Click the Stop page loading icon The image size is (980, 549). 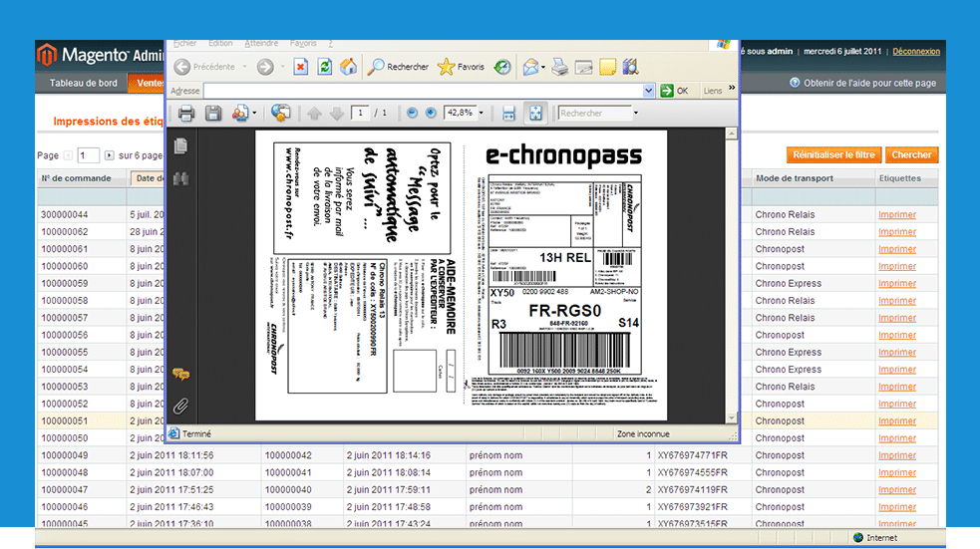[301, 67]
